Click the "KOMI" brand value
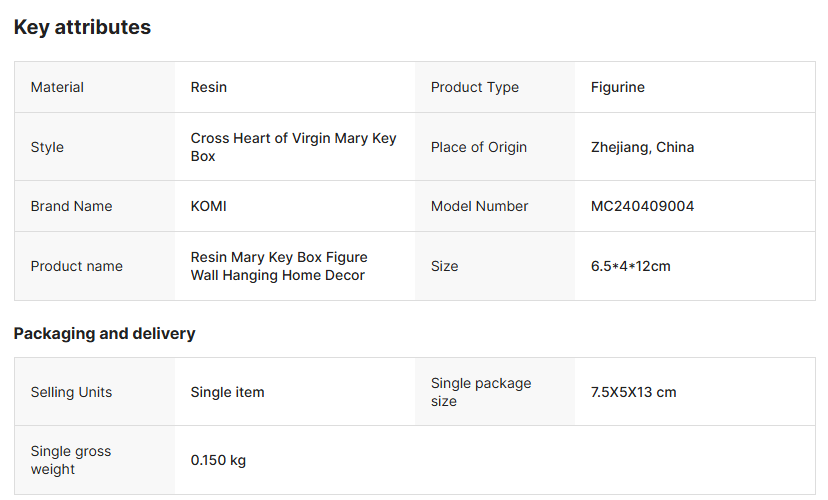828x500 pixels. (x=209, y=206)
